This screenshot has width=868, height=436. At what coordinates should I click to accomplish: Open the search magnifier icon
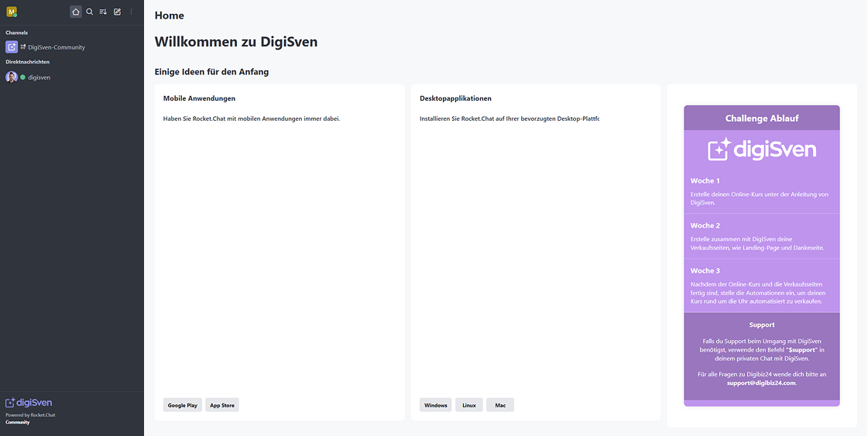(x=89, y=12)
